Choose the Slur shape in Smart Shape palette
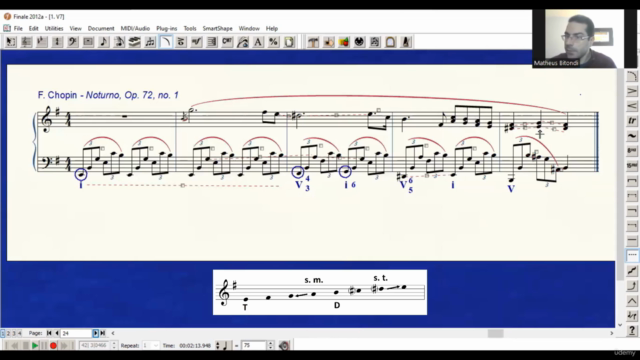 pyautogui.click(x=632, y=76)
